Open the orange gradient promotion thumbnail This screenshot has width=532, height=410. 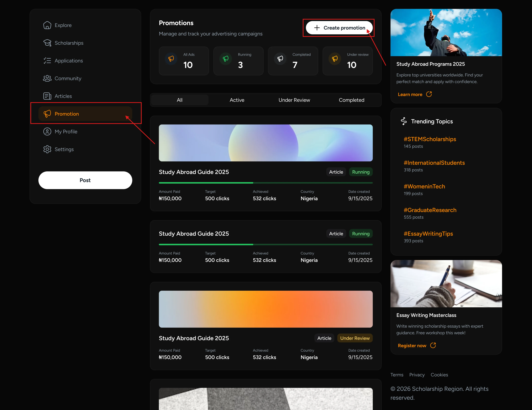click(x=266, y=309)
